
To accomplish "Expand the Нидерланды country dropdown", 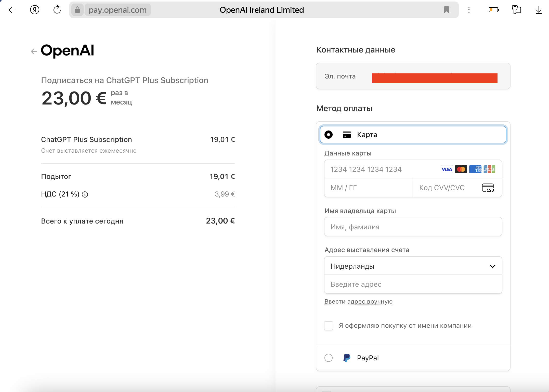I will (413, 266).
